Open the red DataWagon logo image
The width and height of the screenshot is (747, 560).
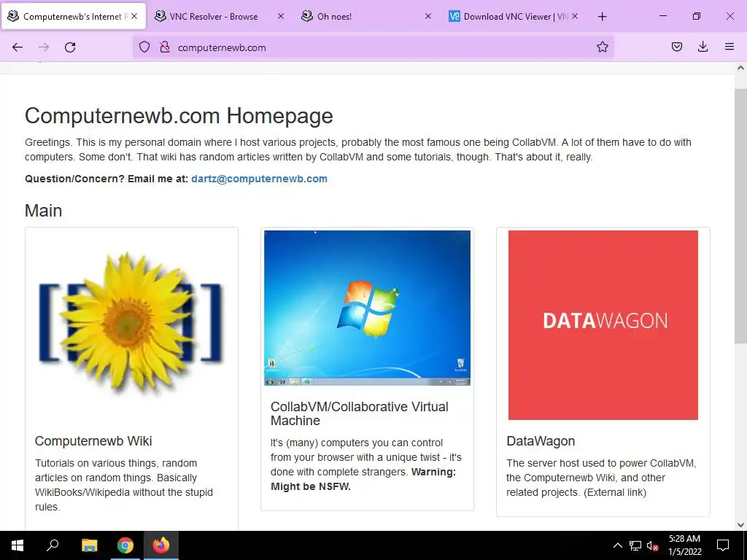point(603,325)
